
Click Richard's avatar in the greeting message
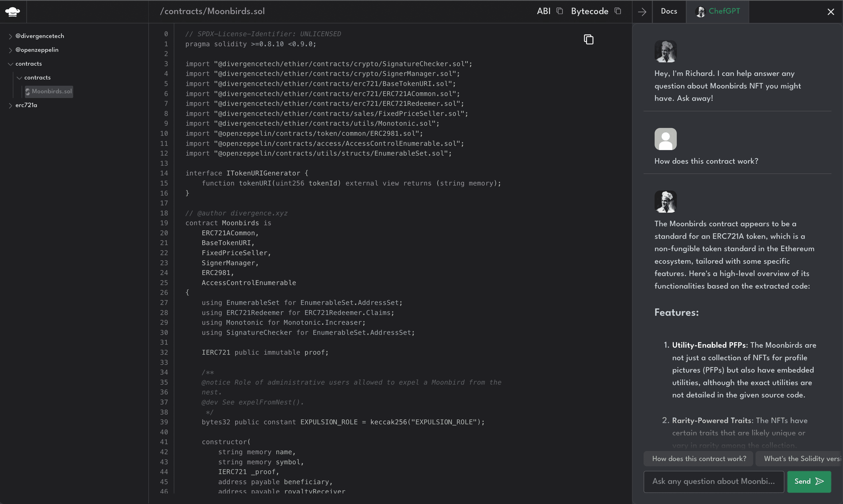665,51
